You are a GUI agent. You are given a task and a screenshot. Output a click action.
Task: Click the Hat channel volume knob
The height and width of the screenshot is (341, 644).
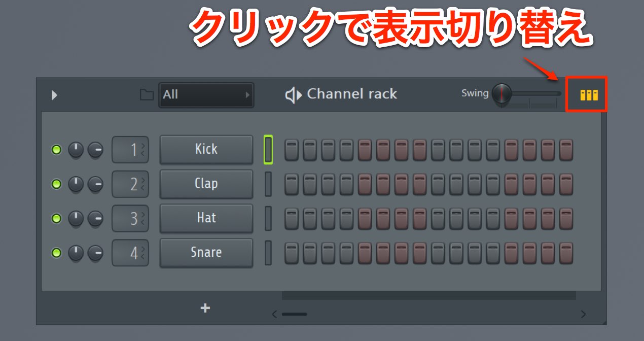95,218
